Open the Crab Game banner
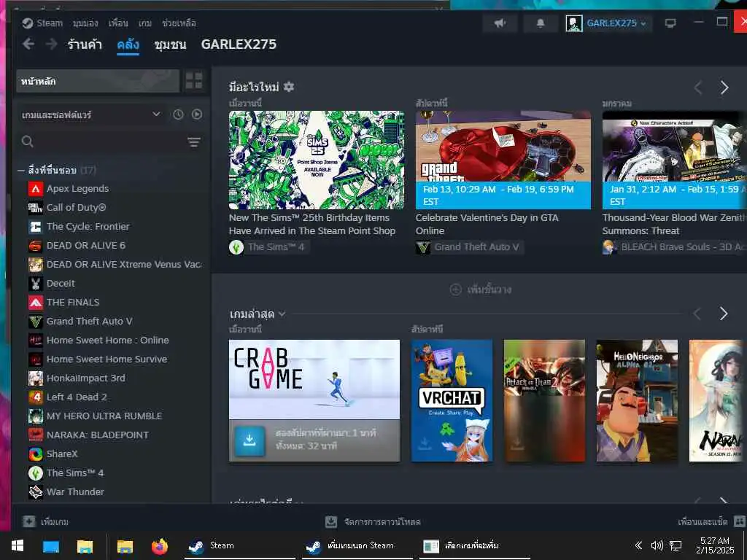 coord(314,379)
